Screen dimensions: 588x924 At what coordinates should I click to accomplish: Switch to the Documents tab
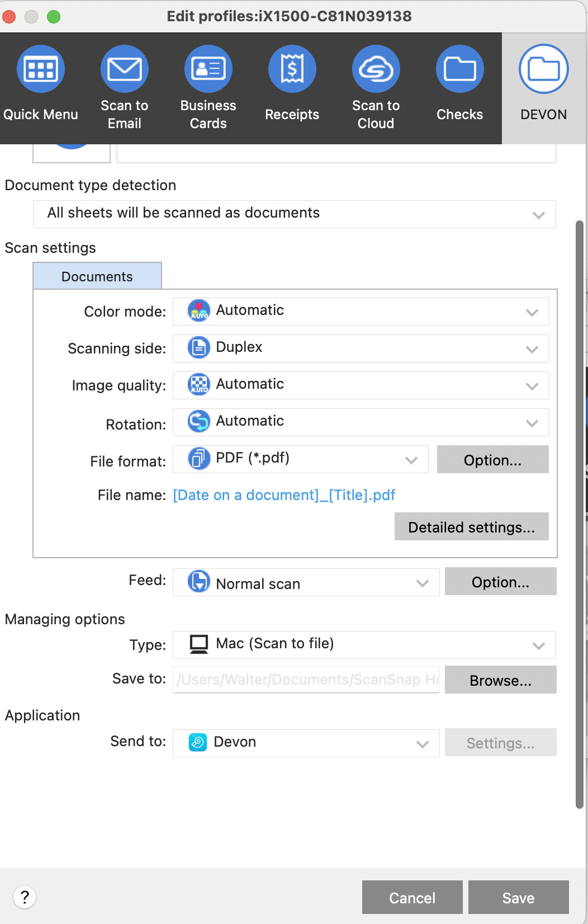(x=97, y=276)
